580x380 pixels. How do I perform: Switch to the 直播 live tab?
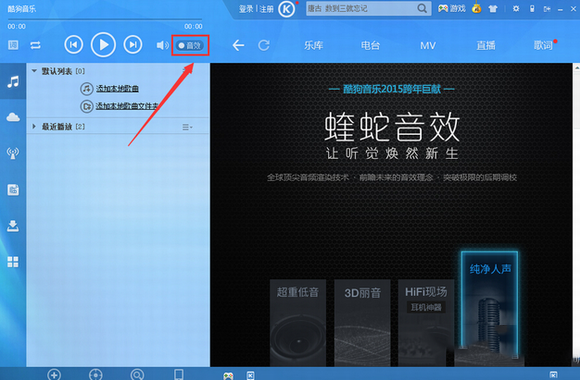coord(486,46)
